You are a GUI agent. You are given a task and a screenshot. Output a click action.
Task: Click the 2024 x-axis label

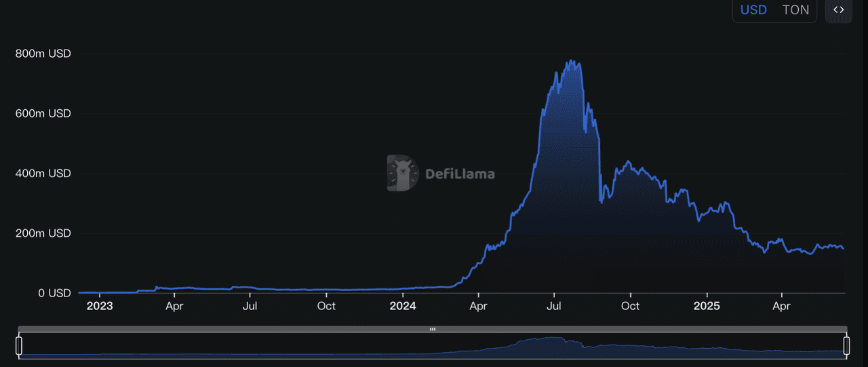[x=403, y=306]
